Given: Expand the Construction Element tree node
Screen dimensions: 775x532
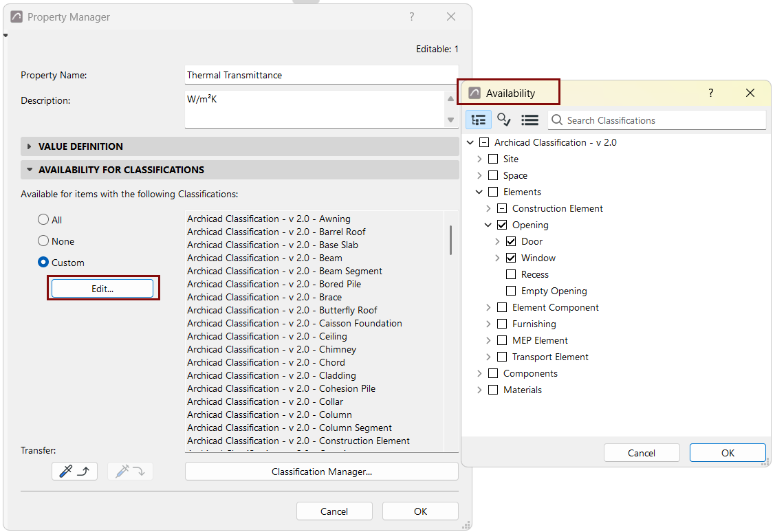Looking at the screenshot, I should 488,208.
